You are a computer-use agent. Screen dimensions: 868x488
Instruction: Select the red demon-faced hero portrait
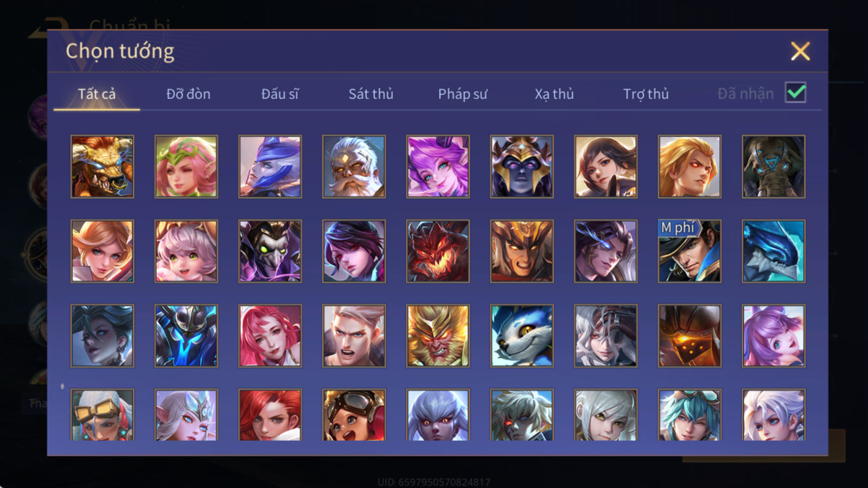coord(438,251)
